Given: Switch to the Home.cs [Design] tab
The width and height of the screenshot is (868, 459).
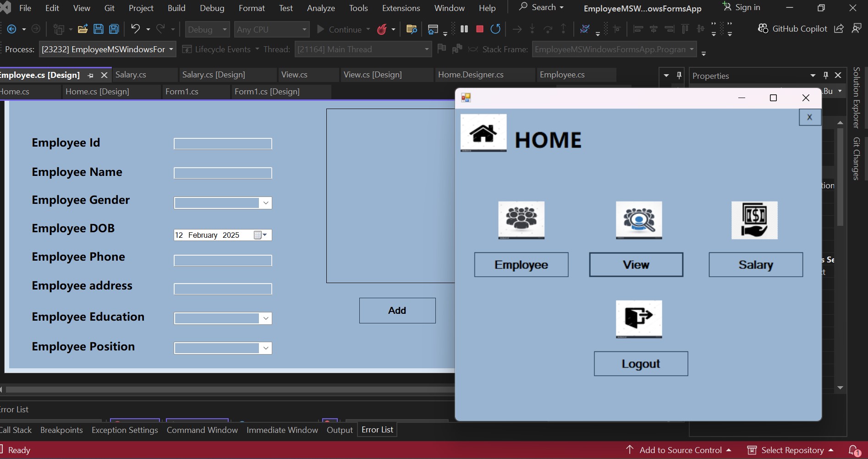Looking at the screenshot, I should [x=98, y=91].
